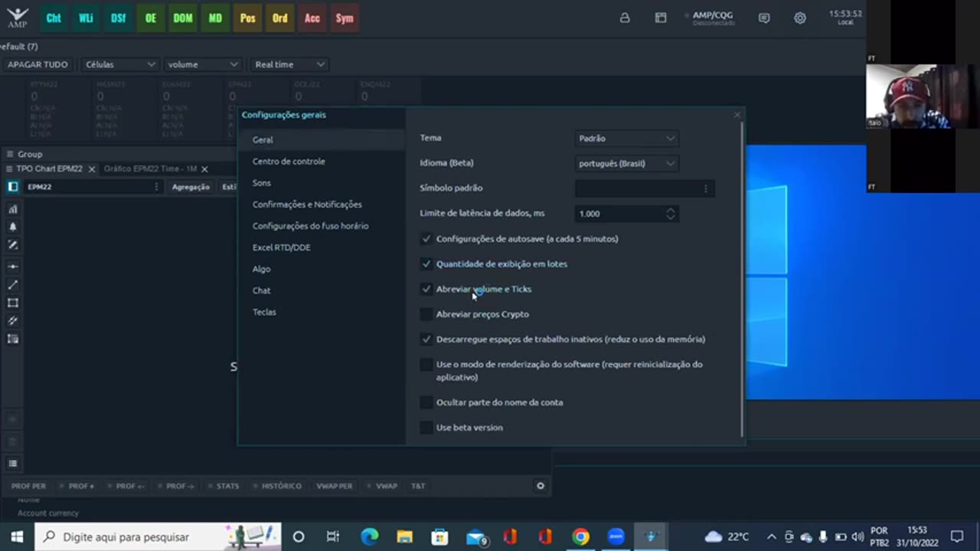Click the PROF PER button

coord(28,486)
